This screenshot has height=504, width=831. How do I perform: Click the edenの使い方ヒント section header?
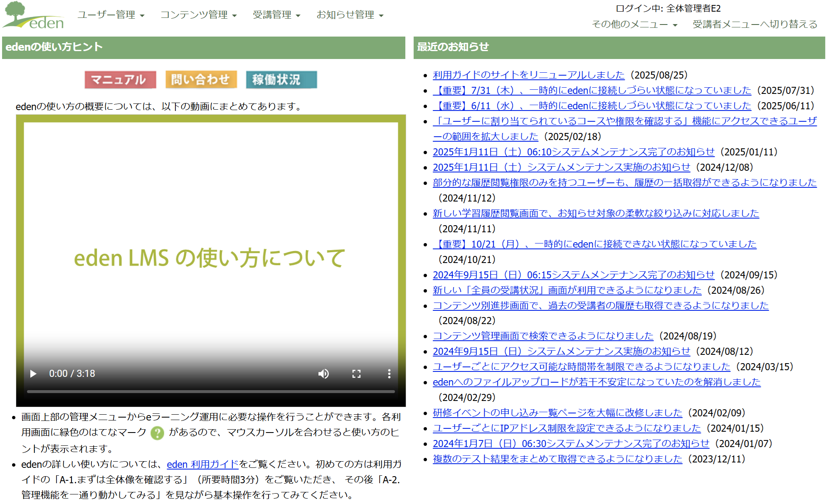coord(204,47)
